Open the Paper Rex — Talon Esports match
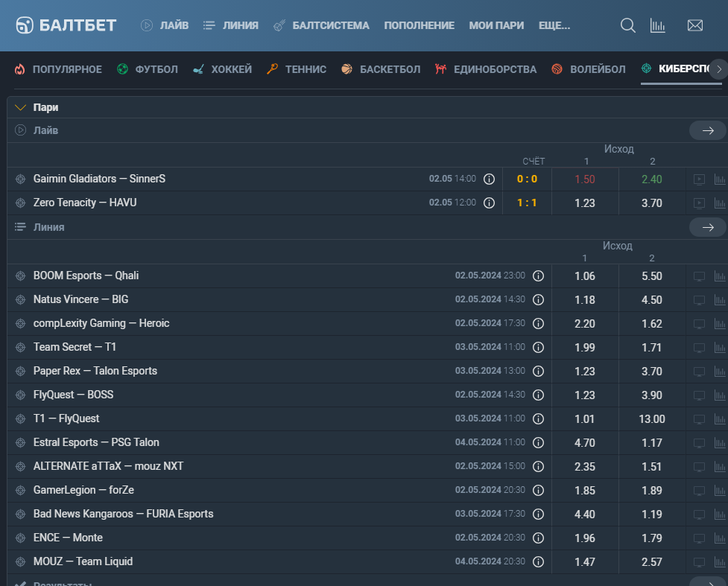The image size is (728, 586). [95, 371]
